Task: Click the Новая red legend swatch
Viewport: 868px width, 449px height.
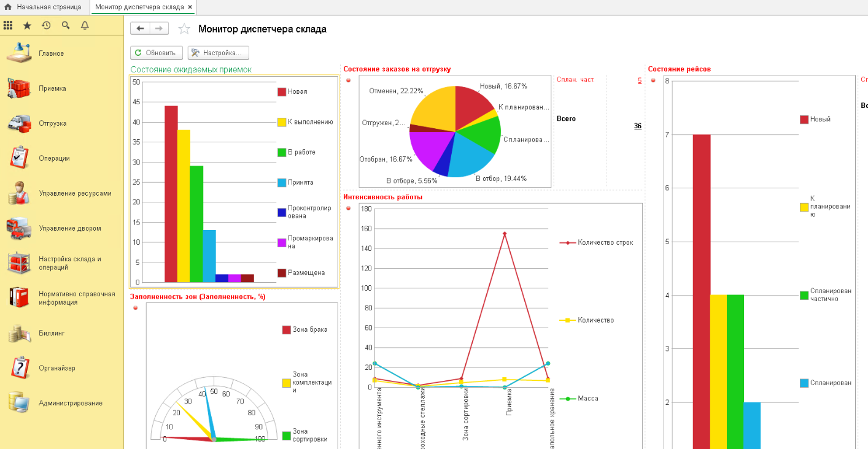Action: [282, 91]
